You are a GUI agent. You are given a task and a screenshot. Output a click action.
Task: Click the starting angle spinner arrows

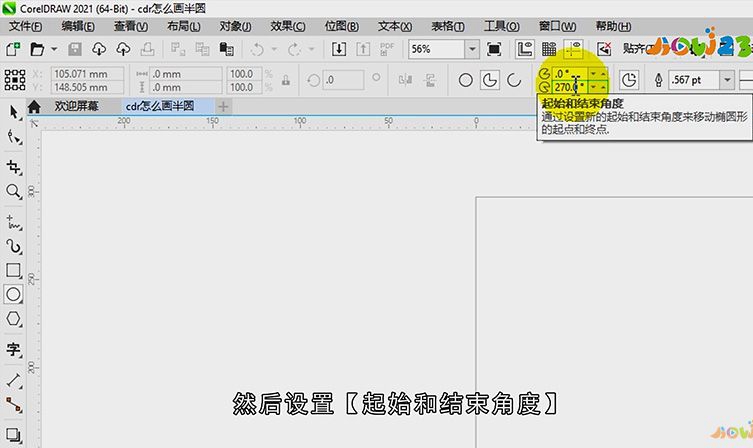[598, 73]
